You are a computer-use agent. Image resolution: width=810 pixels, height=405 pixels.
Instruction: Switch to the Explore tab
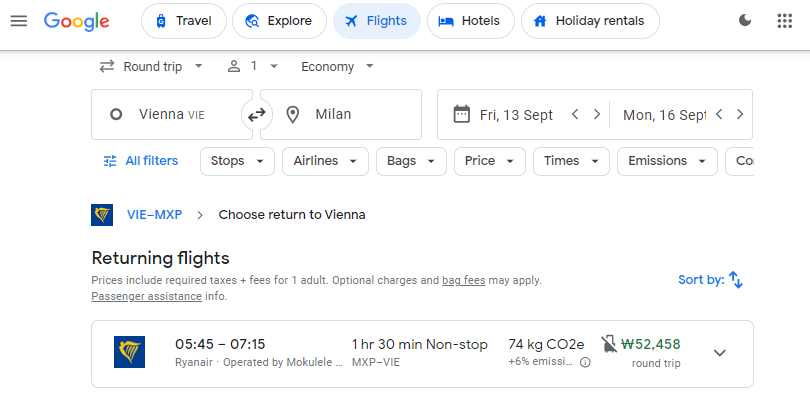(x=279, y=21)
